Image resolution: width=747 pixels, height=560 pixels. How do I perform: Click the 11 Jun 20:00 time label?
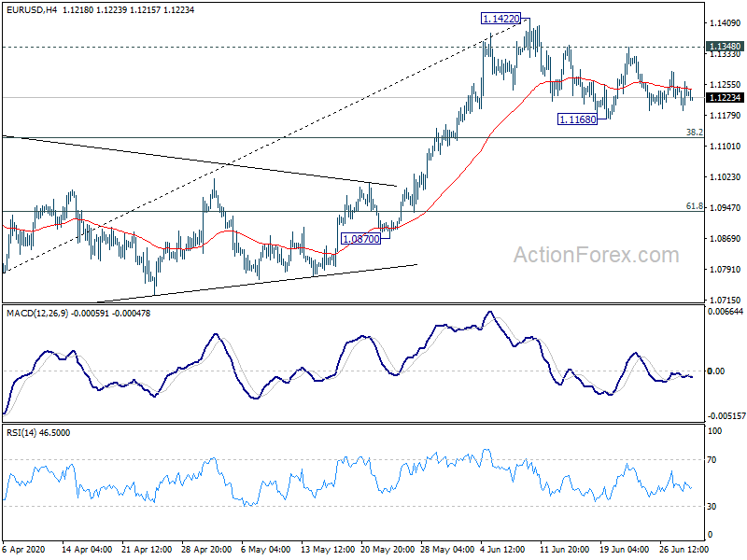566,549
